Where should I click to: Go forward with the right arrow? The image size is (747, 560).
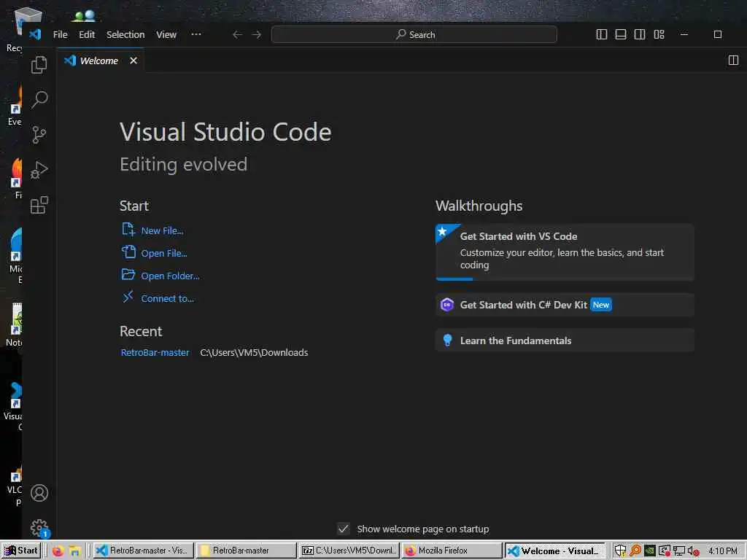click(x=257, y=34)
